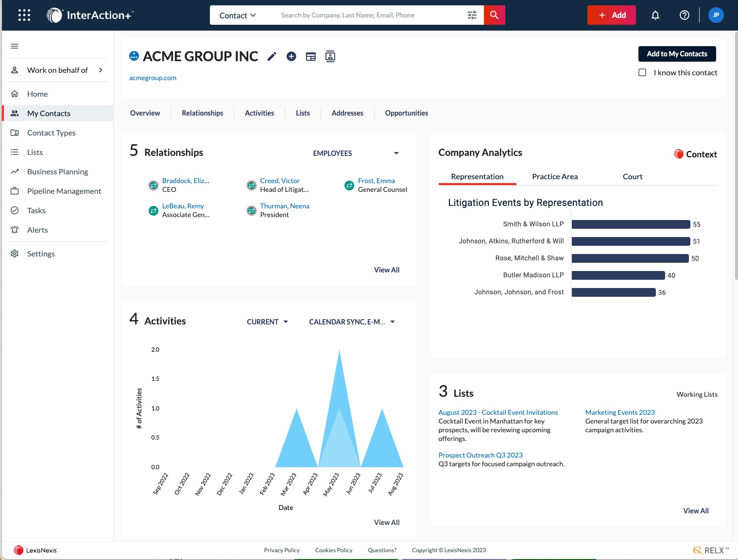
Task: Switch to the Overview tab
Action: [x=145, y=113]
